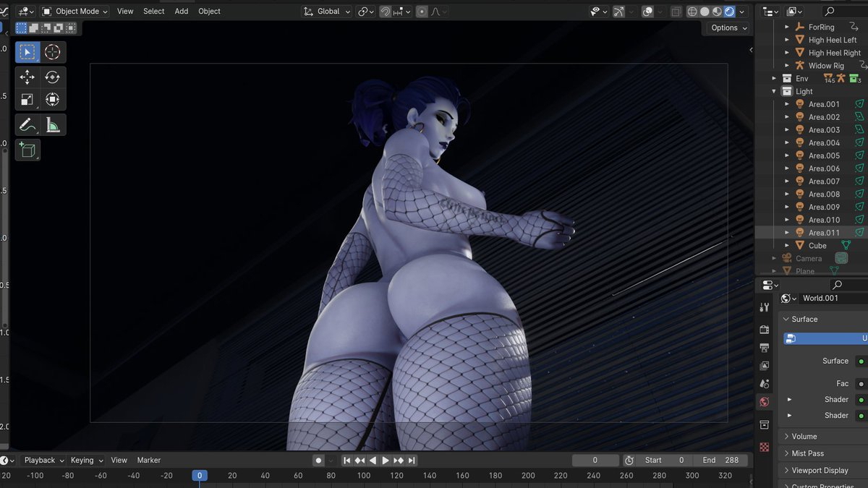This screenshot has height=488, width=868.
Task: Open the Render properties tab
Action: 765,330
